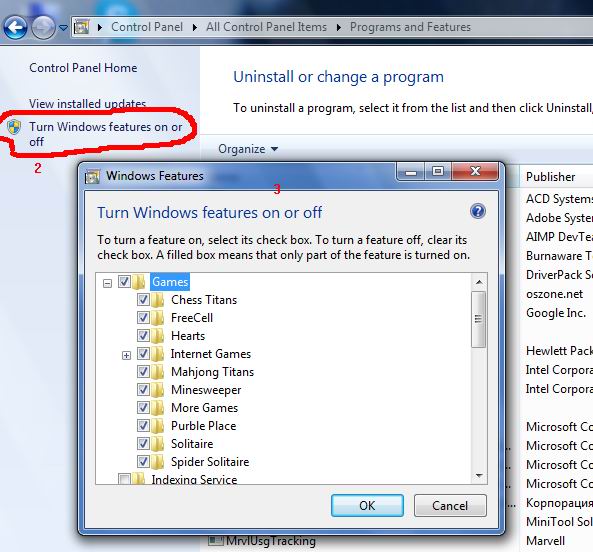The width and height of the screenshot is (593, 552).
Task: Click the features list scrollbar thumb
Action: click(478, 319)
